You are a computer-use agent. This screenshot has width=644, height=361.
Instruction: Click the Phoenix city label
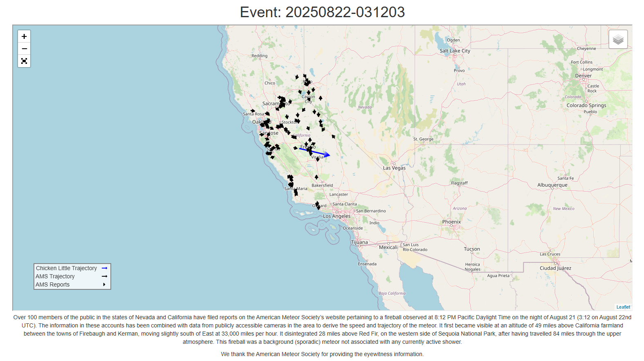pos(451,222)
